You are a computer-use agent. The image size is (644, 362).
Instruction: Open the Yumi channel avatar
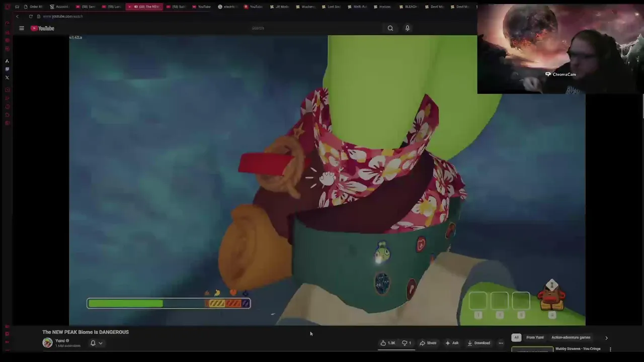[x=47, y=343]
